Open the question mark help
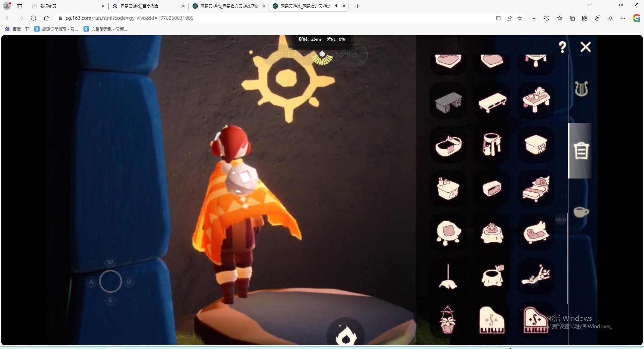 [x=562, y=47]
